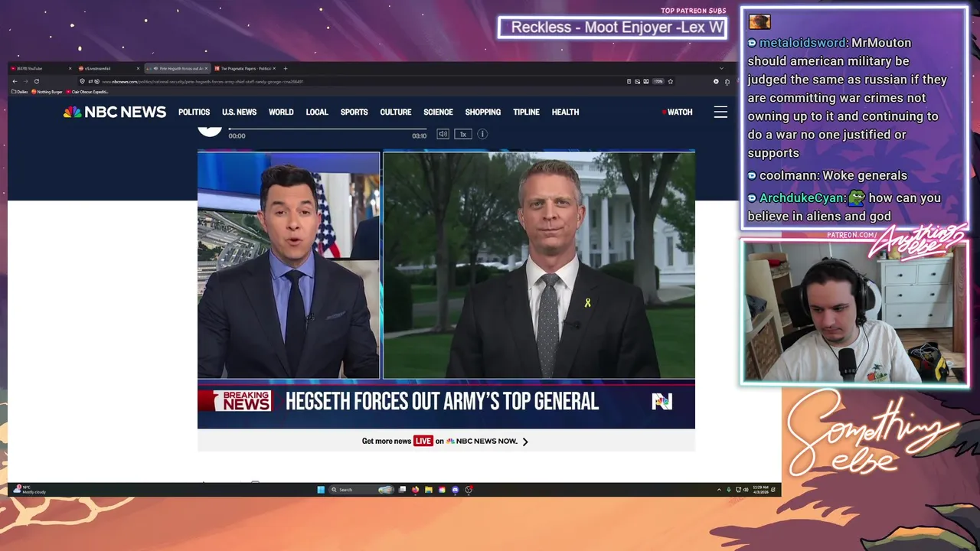The width and height of the screenshot is (980, 551).
Task: Bookmark this page with star icon
Action: [671, 81]
